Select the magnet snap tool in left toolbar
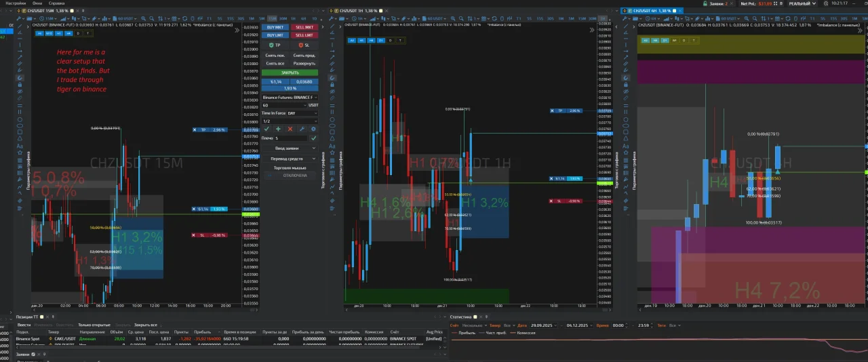Image resolution: width=868 pixels, height=362 pixels. coord(20,77)
